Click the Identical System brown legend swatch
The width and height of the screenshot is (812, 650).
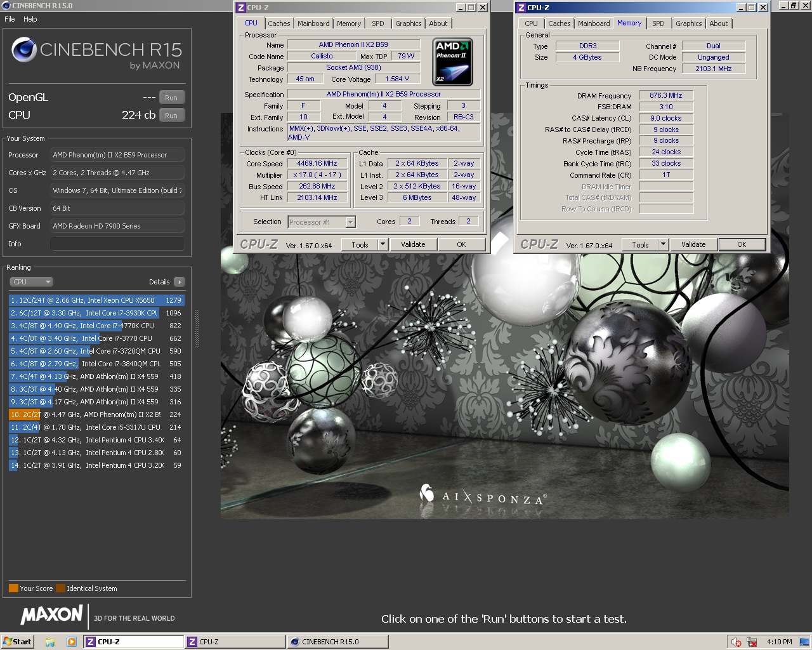pyautogui.click(x=60, y=588)
